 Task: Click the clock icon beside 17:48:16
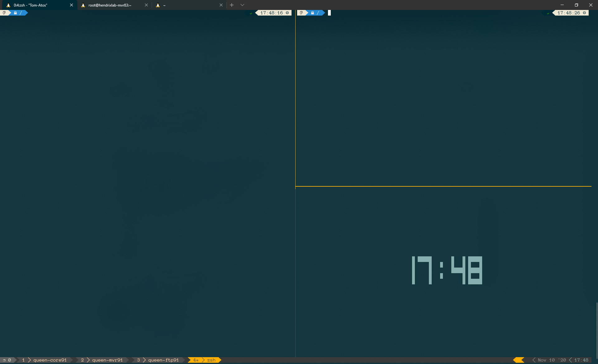click(x=287, y=13)
